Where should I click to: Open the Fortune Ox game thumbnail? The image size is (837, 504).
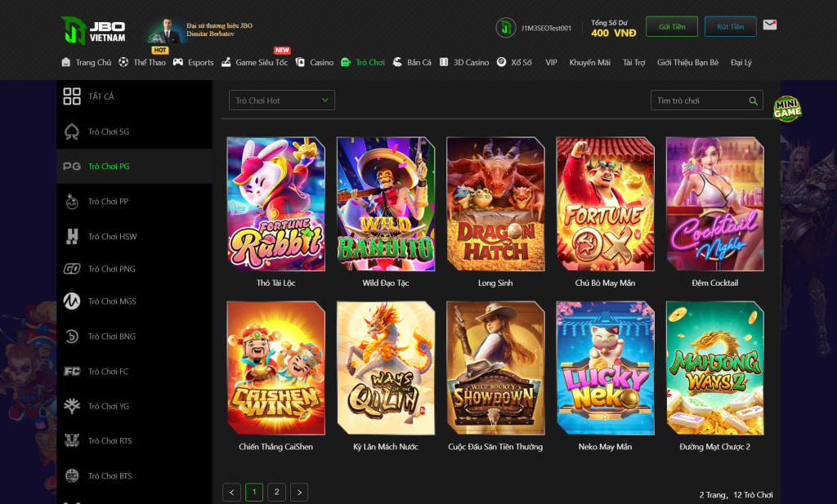coord(606,203)
